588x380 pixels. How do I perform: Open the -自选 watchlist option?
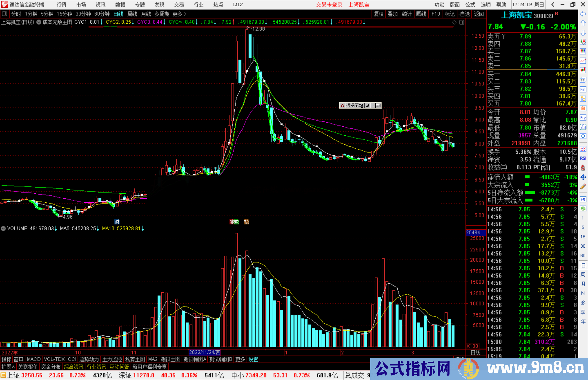(464, 14)
